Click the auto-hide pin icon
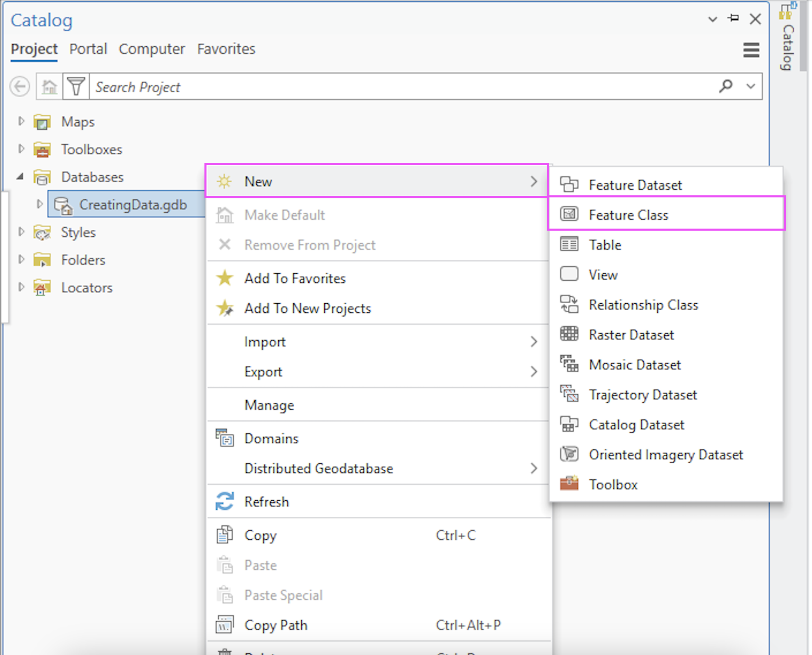Screen dimensions: 812x655 pos(733,18)
